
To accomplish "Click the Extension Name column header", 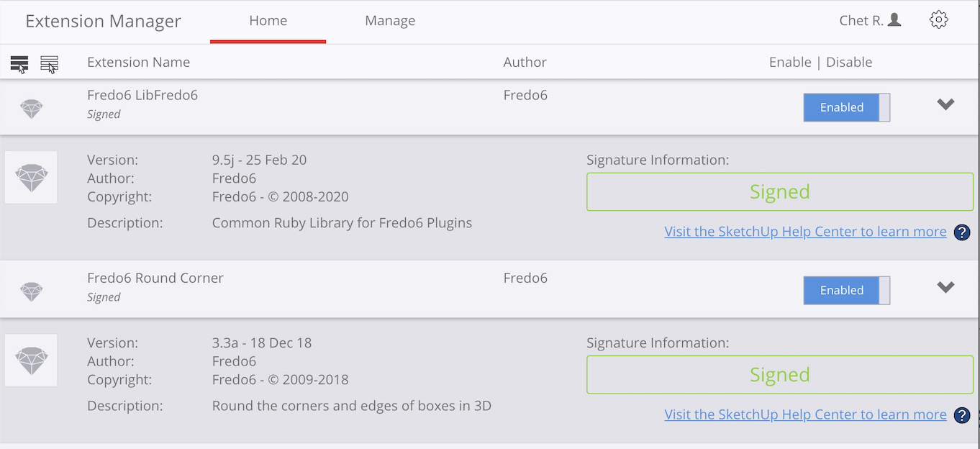I will point(138,62).
